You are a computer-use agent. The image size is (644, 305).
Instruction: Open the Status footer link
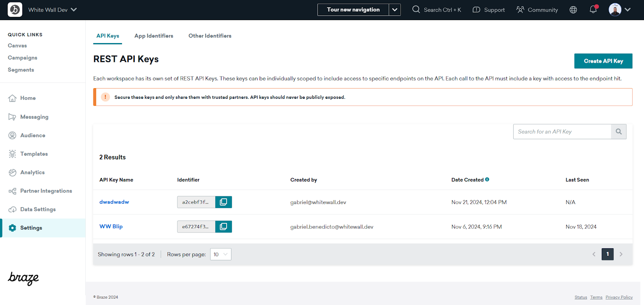click(x=581, y=297)
